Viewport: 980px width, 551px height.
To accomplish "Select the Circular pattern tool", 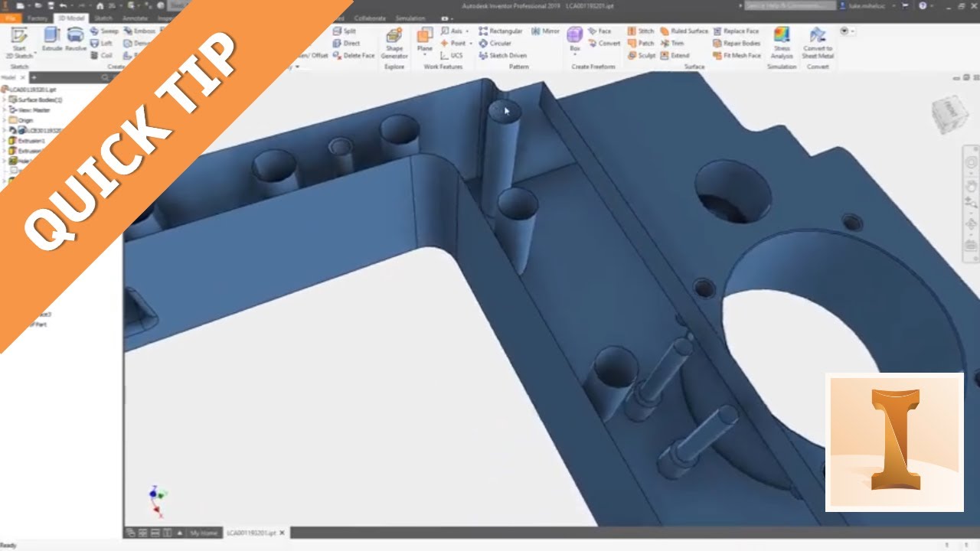I will (x=495, y=44).
